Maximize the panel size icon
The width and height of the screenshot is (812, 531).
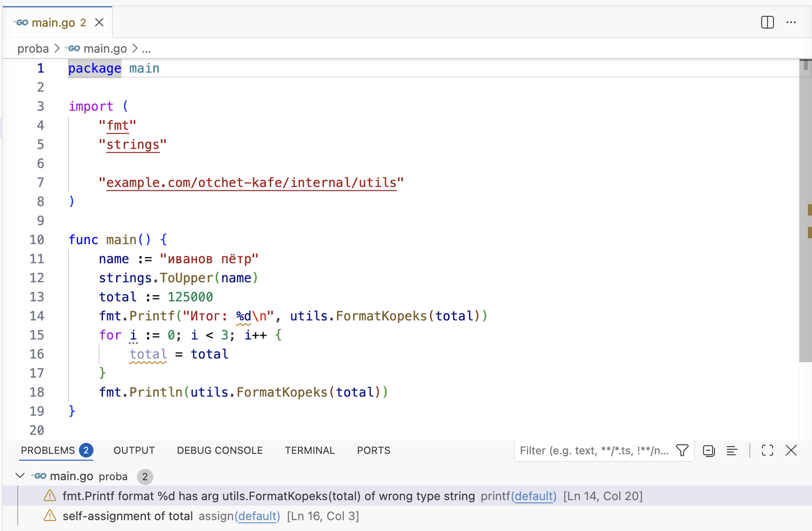coord(767,450)
